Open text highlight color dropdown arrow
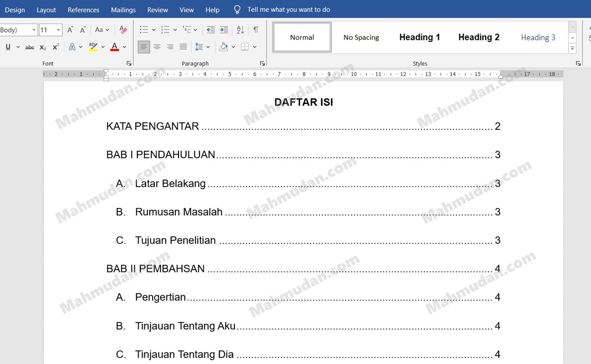This screenshot has height=364, width=591. click(x=103, y=47)
